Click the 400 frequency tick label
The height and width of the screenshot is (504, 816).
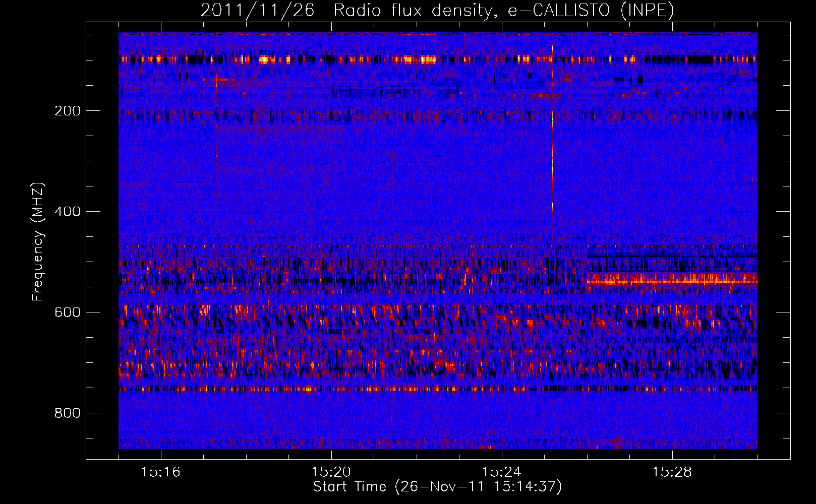click(67, 212)
